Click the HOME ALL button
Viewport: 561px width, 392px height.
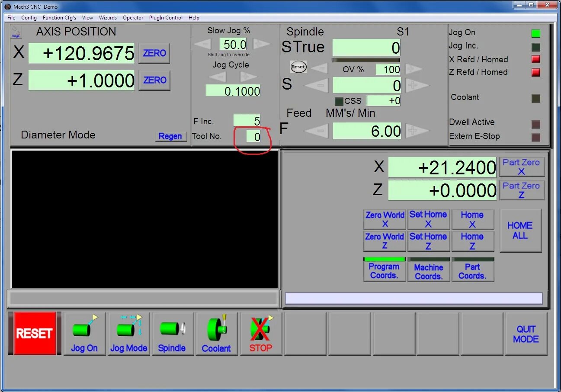(x=520, y=231)
